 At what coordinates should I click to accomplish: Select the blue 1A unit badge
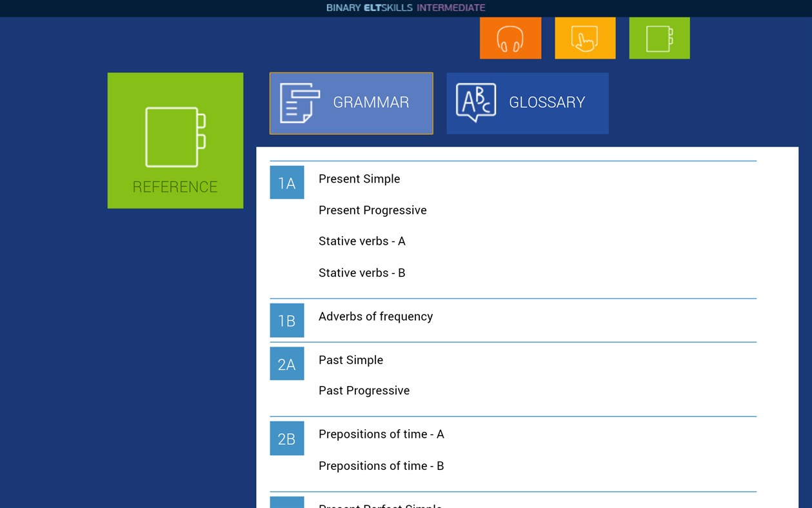286,182
